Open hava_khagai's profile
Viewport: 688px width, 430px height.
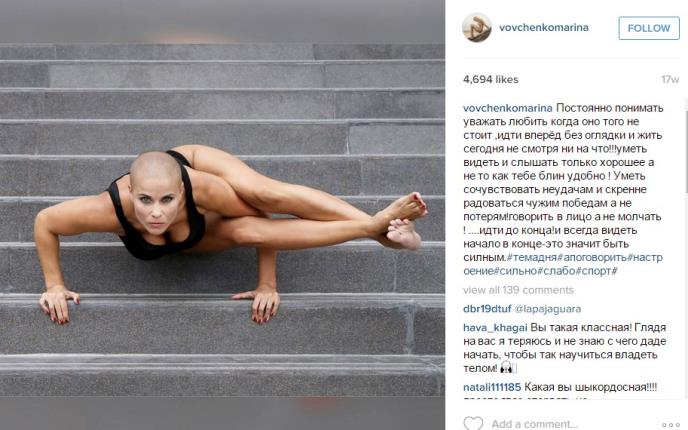(495, 328)
